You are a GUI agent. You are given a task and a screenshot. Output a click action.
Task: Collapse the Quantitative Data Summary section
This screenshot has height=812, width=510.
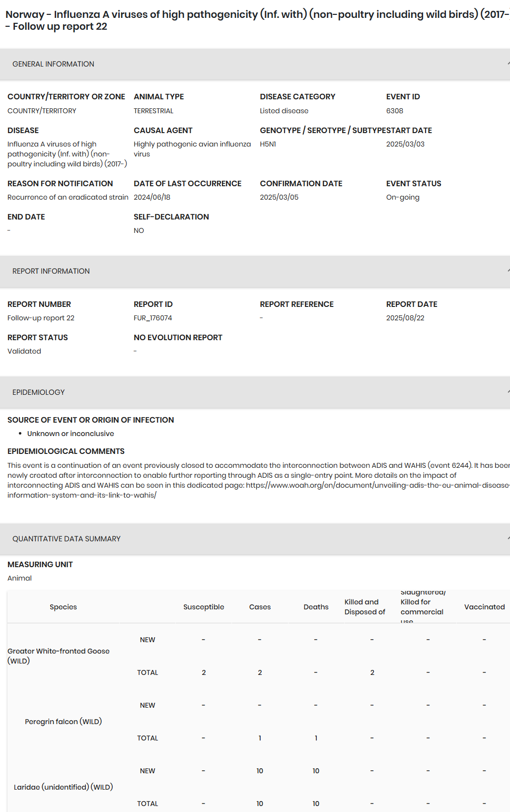pyautogui.click(x=507, y=539)
